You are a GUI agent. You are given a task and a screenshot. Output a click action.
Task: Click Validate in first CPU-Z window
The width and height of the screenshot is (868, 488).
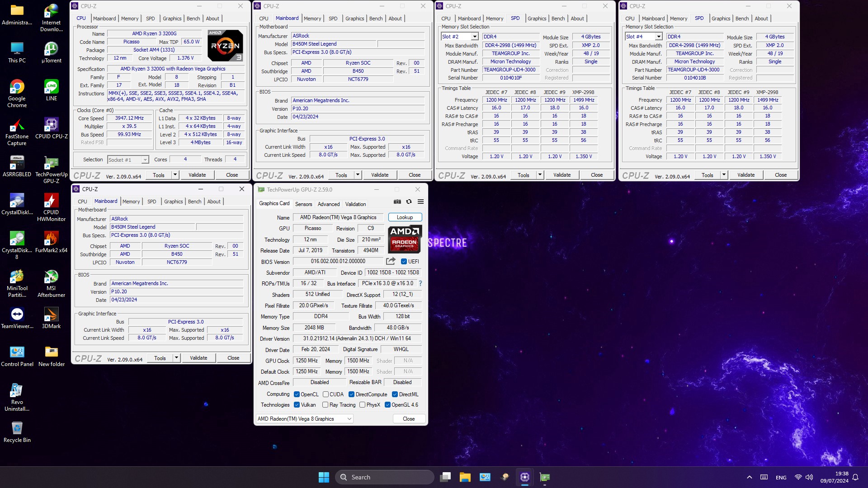pyautogui.click(x=197, y=175)
